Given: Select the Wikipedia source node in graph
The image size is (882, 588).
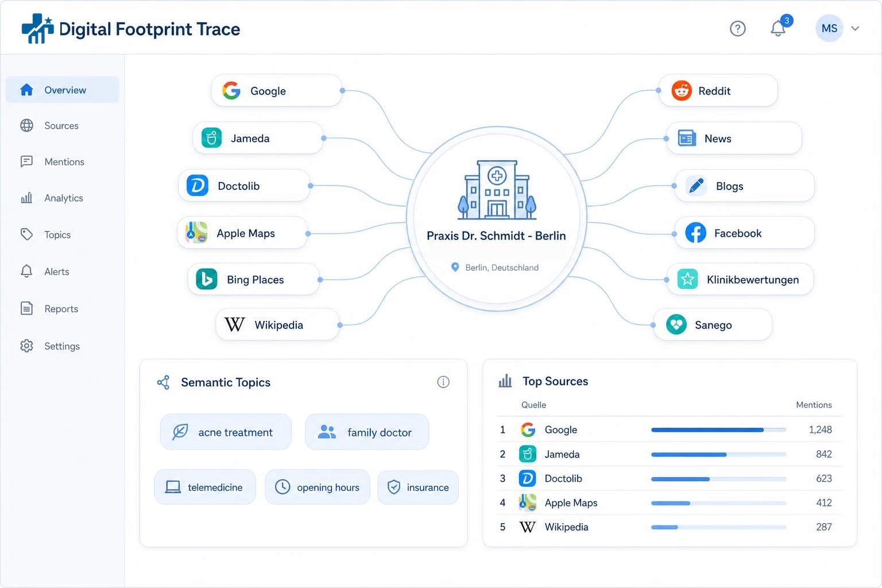Looking at the screenshot, I should (277, 325).
